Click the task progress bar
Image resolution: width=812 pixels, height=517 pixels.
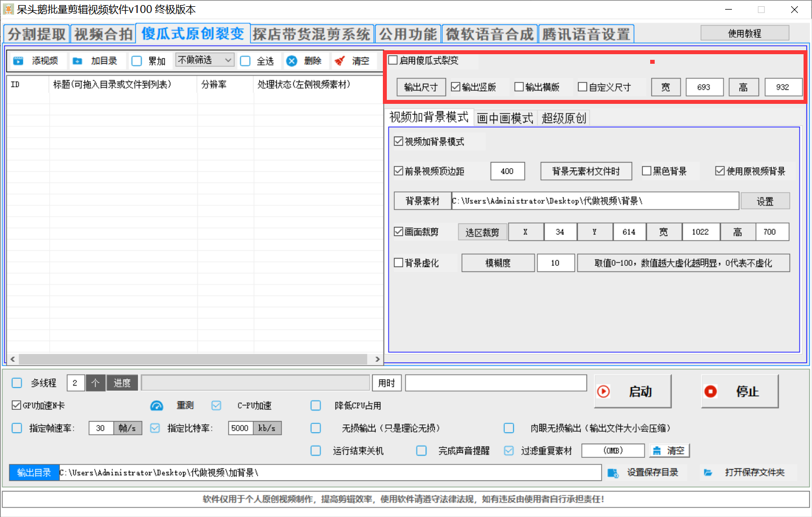click(255, 383)
